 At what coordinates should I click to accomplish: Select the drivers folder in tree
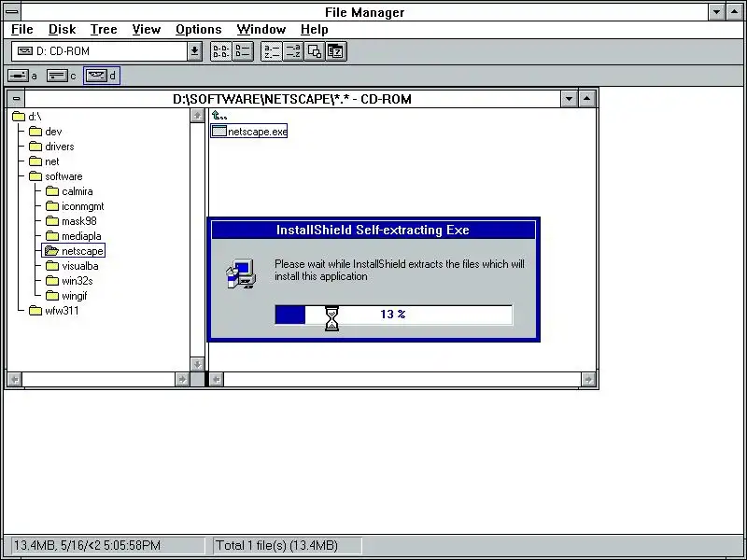(51, 147)
